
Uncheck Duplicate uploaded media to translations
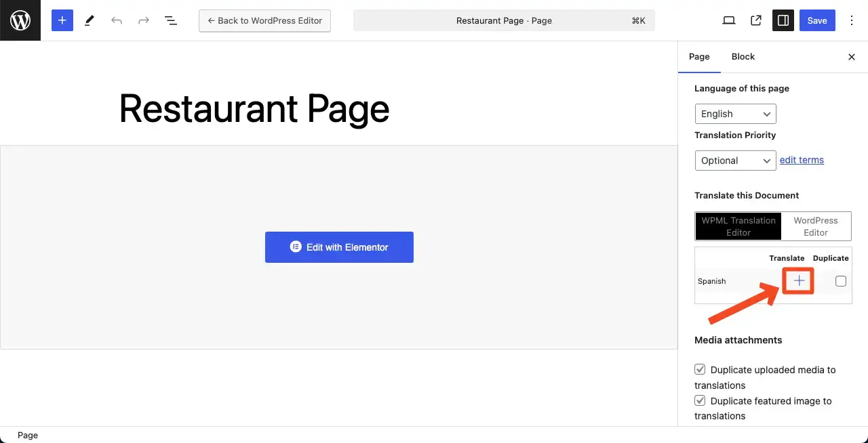[700, 370]
